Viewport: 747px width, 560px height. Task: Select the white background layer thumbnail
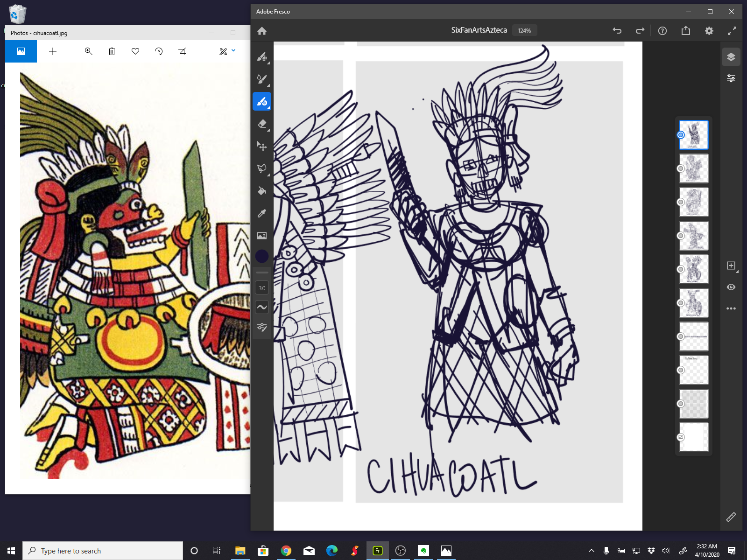(x=694, y=437)
